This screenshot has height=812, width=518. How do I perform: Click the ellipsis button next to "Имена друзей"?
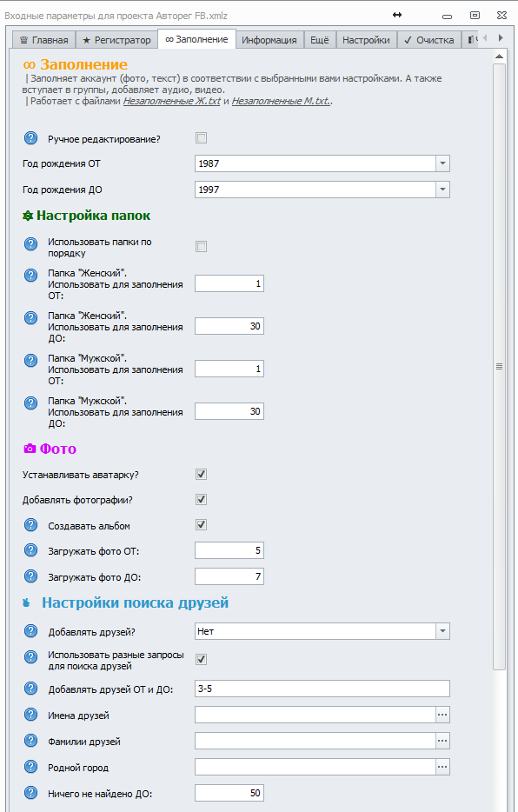pyautogui.click(x=442, y=714)
